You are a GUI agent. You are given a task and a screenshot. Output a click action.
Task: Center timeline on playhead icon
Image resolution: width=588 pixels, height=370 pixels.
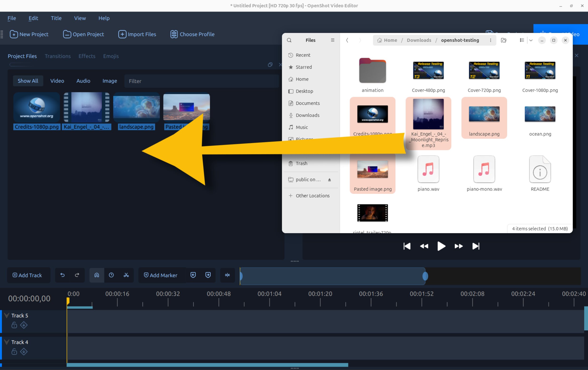tap(227, 275)
